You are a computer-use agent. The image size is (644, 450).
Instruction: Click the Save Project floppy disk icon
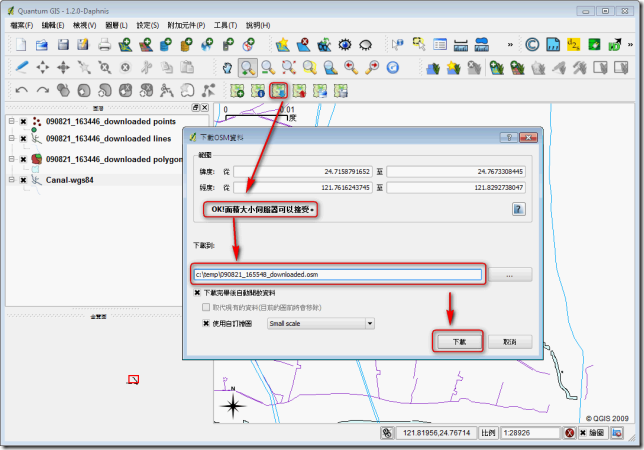tap(63, 44)
